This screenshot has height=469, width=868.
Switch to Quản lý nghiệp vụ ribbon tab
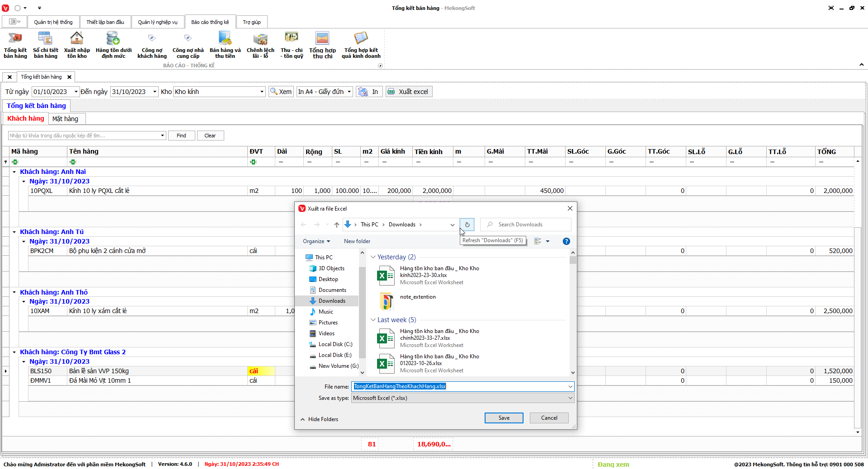[x=157, y=22]
